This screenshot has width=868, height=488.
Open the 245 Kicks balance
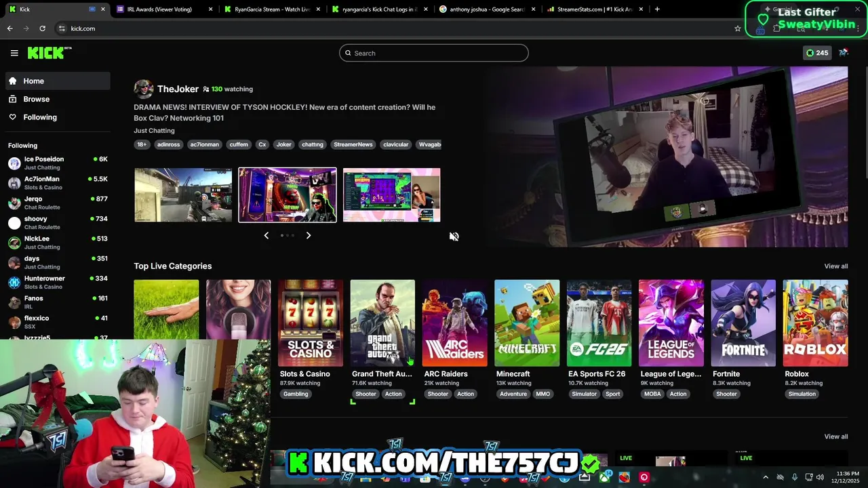pos(816,53)
